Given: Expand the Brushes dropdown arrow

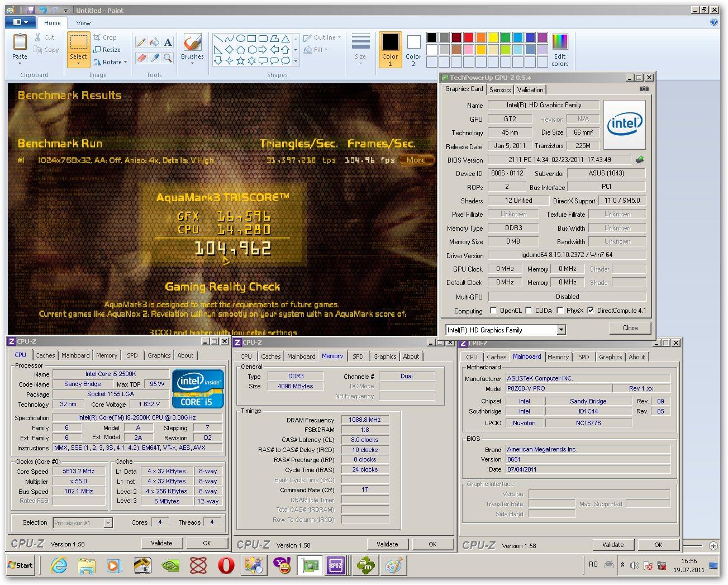Looking at the screenshot, I should coord(192,63).
